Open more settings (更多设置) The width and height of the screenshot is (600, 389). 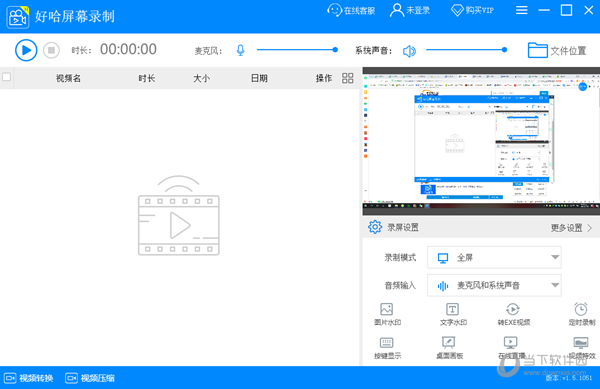click(571, 228)
